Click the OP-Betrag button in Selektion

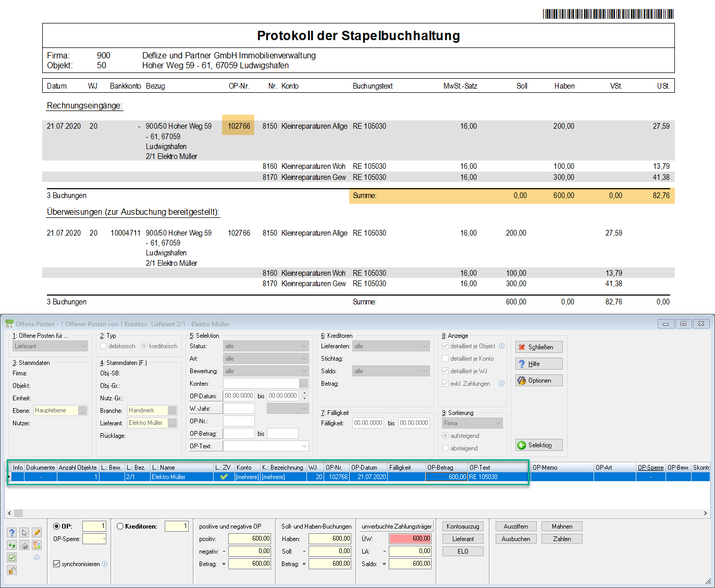[206, 434]
